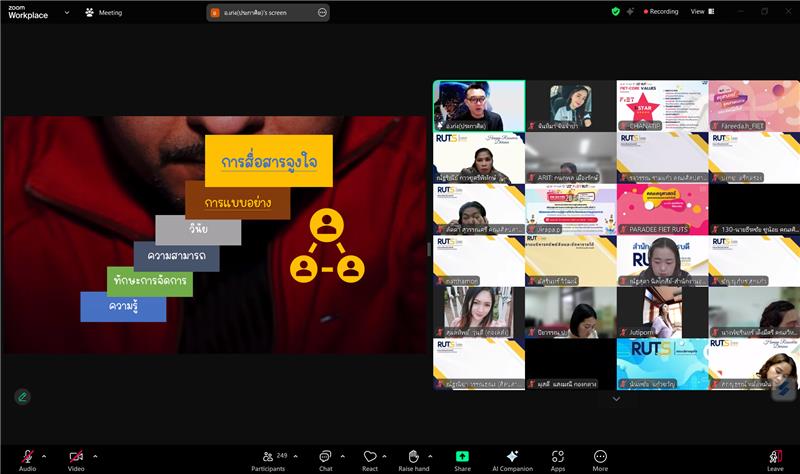800x474 pixels.
Task: Start camera with the Video button
Action: [x=76, y=456]
